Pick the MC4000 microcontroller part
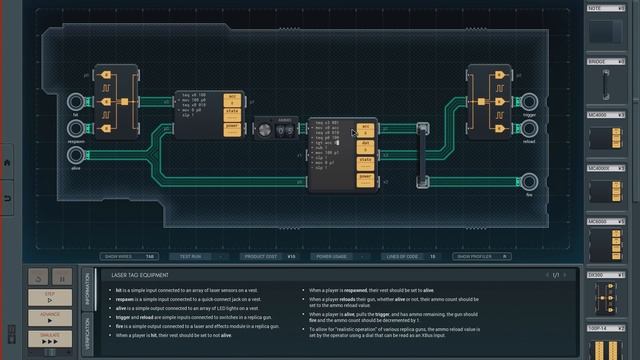Image resolution: width=640 pixels, height=360 pixels. 606,134
